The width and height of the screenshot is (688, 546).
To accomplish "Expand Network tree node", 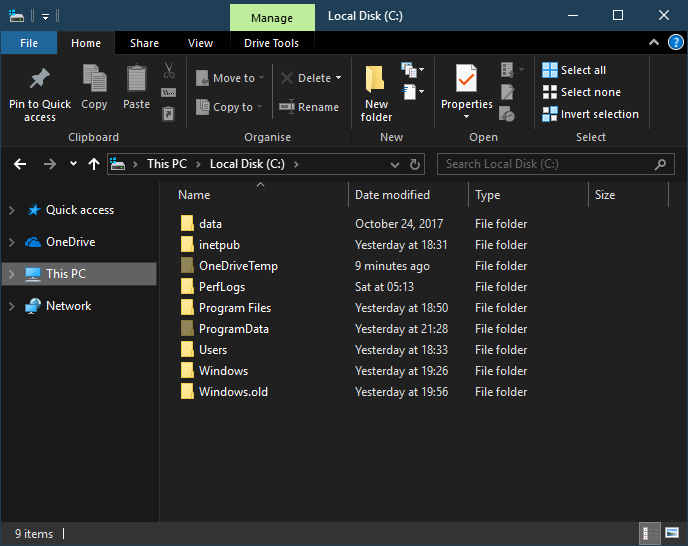I will pos(12,306).
